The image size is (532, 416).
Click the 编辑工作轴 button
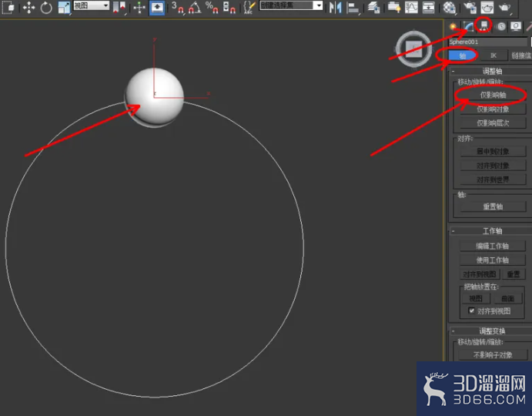coord(492,246)
